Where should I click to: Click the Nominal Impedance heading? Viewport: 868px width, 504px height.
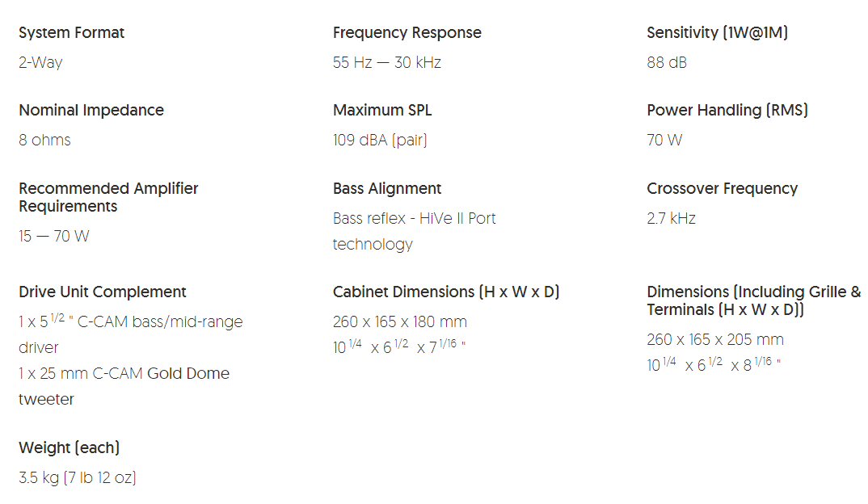pyautogui.click(x=91, y=111)
